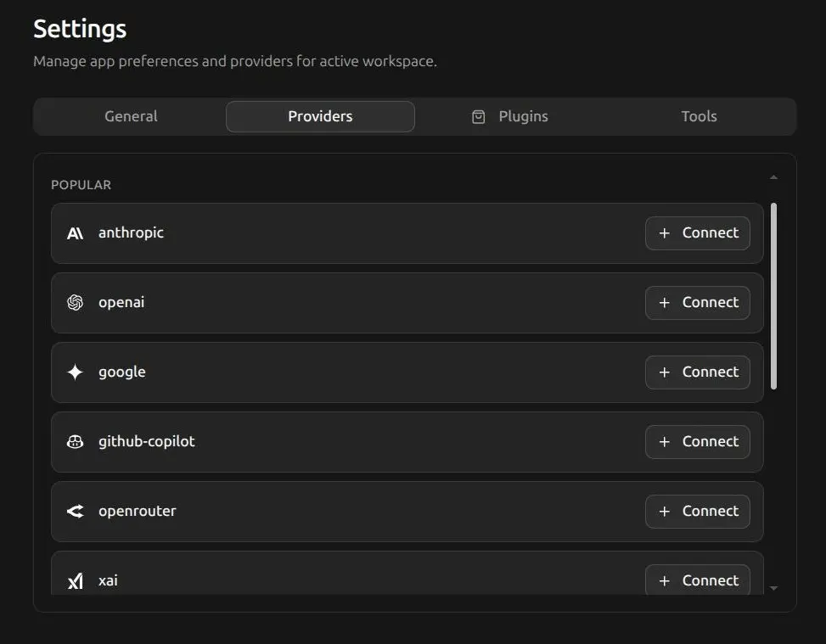The height and width of the screenshot is (644, 826).
Task: Click the google provider name
Action: click(121, 372)
